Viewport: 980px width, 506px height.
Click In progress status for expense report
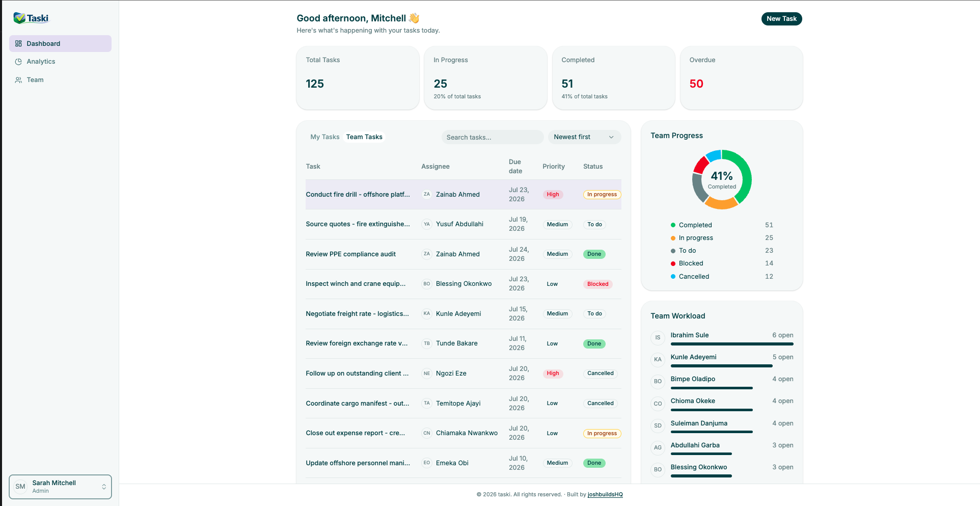(x=602, y=433)
